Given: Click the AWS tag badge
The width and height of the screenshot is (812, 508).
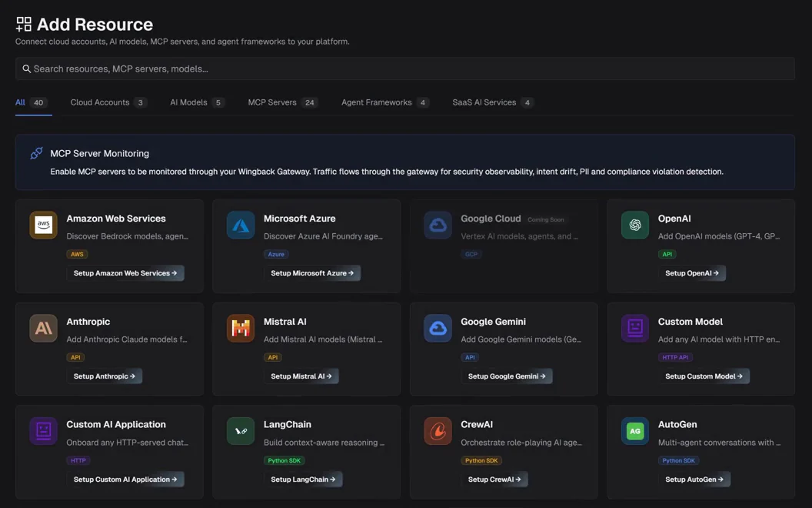Looking at the screenshot, I should [77, 254].
